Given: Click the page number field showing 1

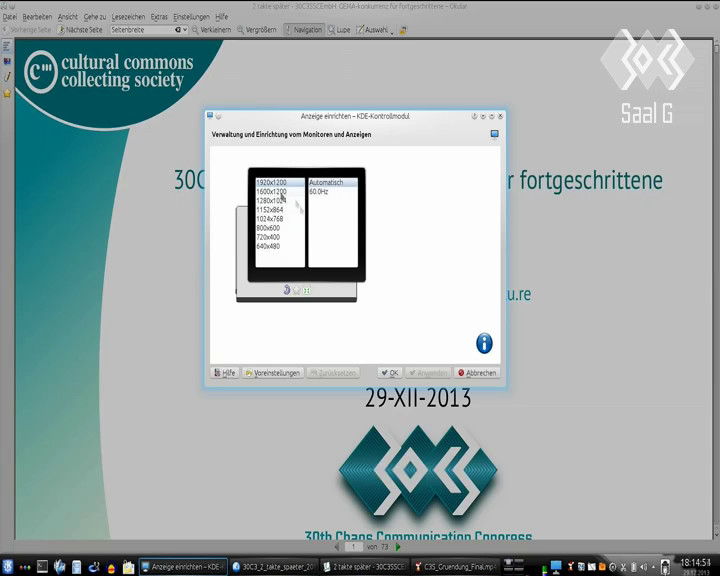Looking at the screenshot, I should (x=353, y=547).
